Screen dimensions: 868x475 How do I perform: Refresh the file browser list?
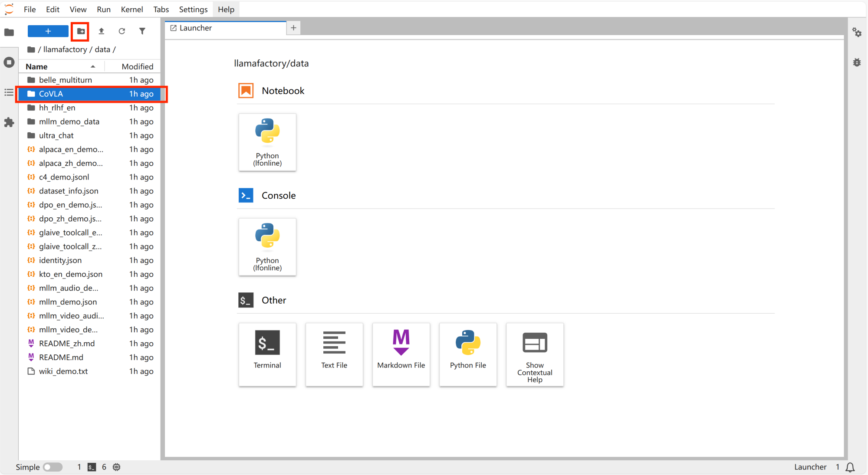[x=122, y=31]
